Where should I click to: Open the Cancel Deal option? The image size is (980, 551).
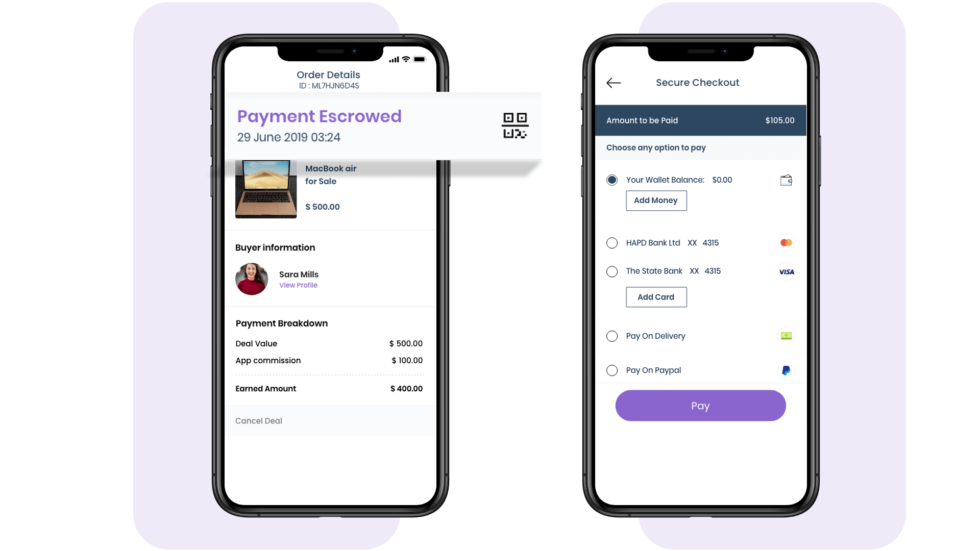point(258,420)
